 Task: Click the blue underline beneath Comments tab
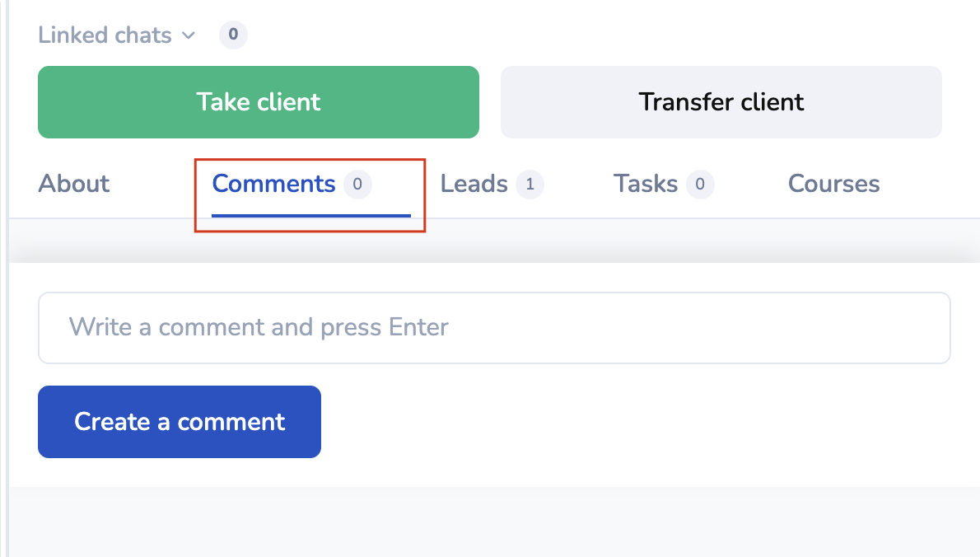310,215
